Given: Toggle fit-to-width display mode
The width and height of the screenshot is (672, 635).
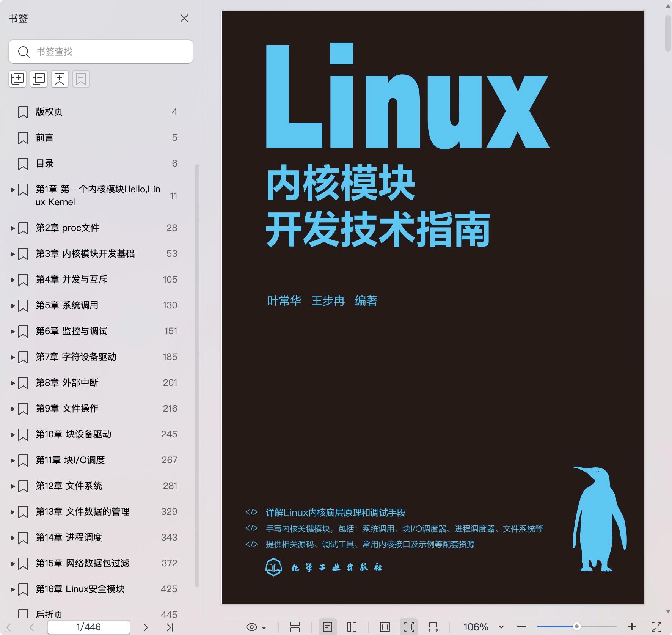Looking at the screenshot, I should point(433,627).
